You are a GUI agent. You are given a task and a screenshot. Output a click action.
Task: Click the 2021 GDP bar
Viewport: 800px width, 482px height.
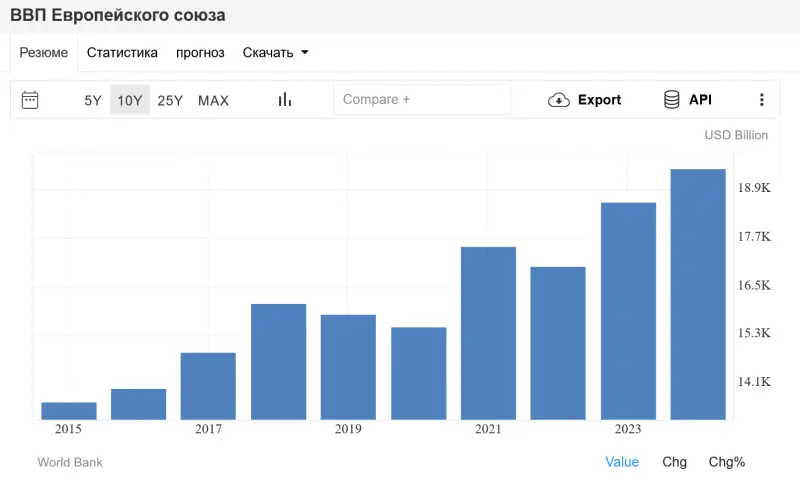(488, 334)
